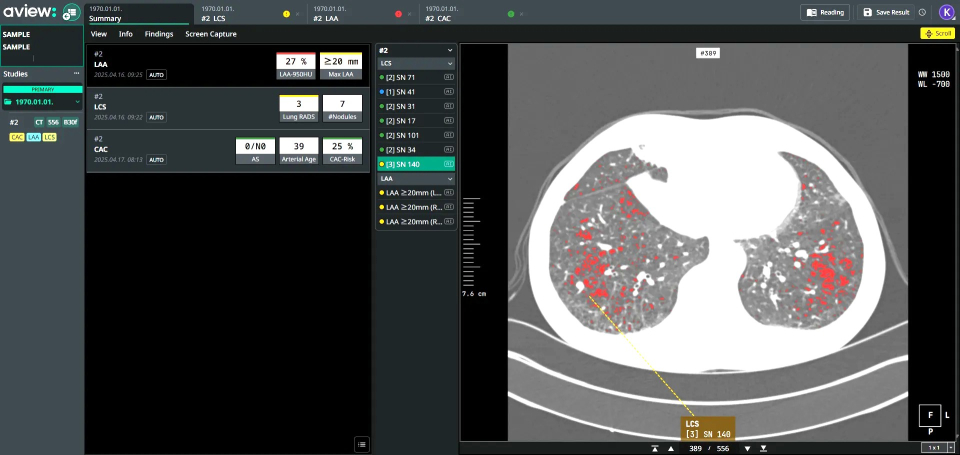Open the list icon below summary panel
960x455 pixels.
click(x=361, y=443)
